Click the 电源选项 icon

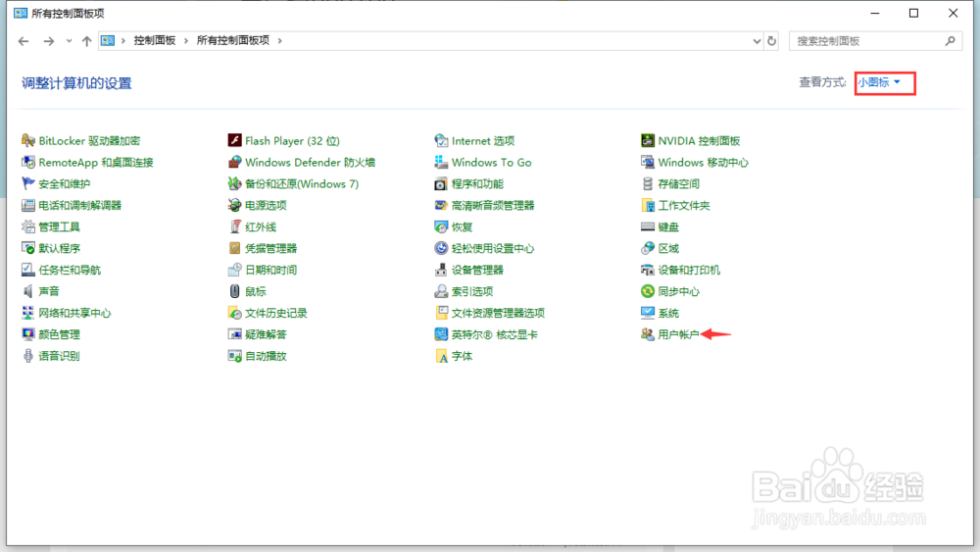(234, 205)
